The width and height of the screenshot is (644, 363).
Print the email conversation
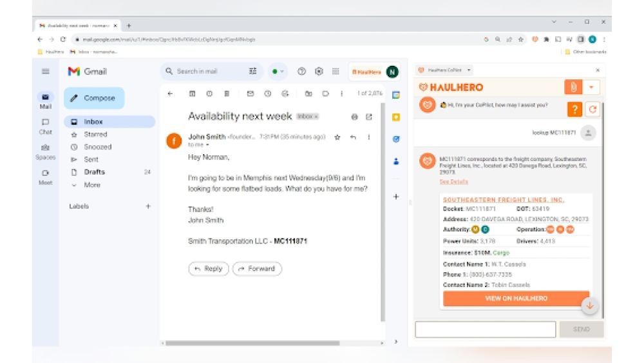point(354,117)
